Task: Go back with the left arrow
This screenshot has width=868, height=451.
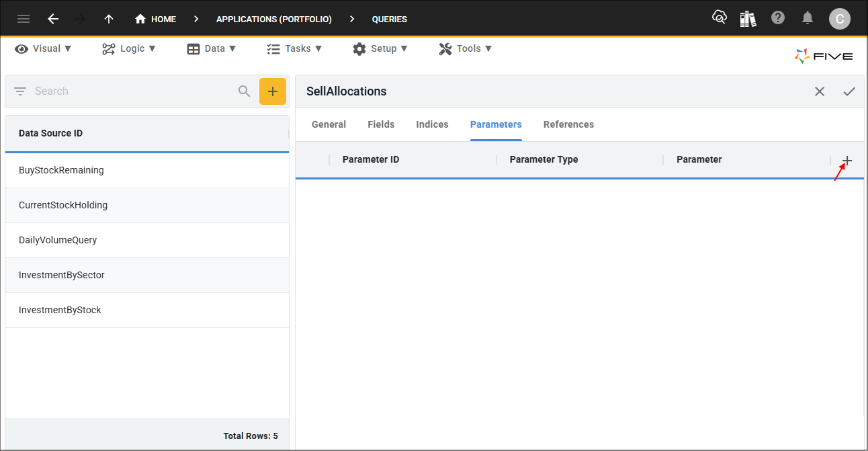Action: click(x=53, y=19)
